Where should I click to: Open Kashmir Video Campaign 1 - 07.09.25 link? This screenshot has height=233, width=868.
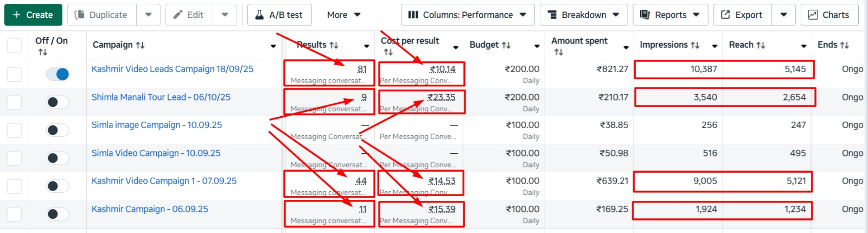[164, 181]
